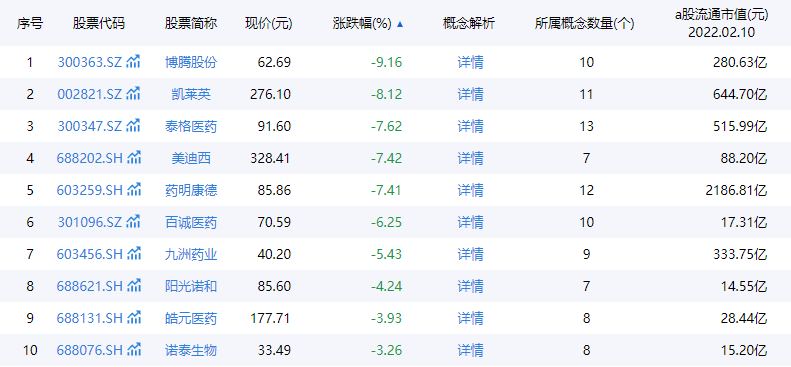Viewport: 791px width, 367px height.
Task: Open chart icon next to 301096.SZ
Action: pyautogui.click(x=133, y=221)
